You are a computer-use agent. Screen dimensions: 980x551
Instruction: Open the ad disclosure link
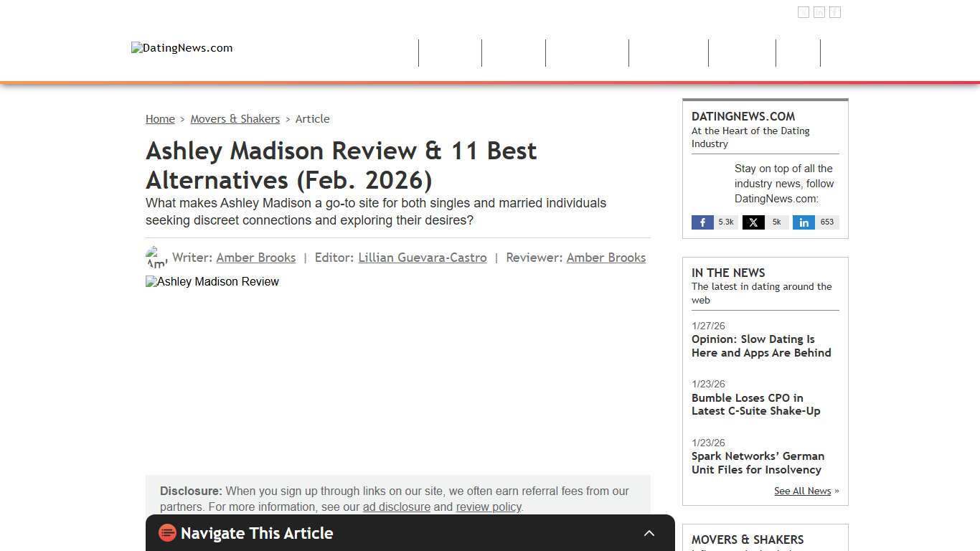point(396,507)
